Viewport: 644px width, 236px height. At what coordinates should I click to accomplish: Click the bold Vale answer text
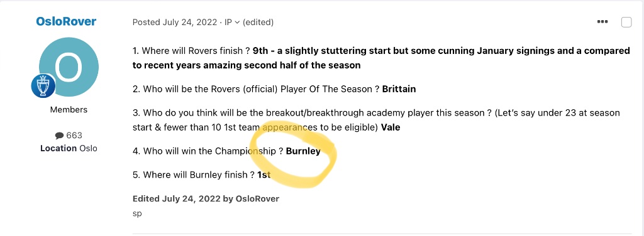pyautogui.click(x=390, y=127)
